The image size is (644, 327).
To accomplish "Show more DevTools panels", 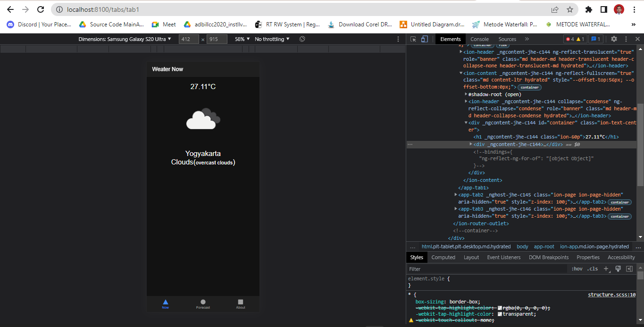I will [x=527, y=39].
